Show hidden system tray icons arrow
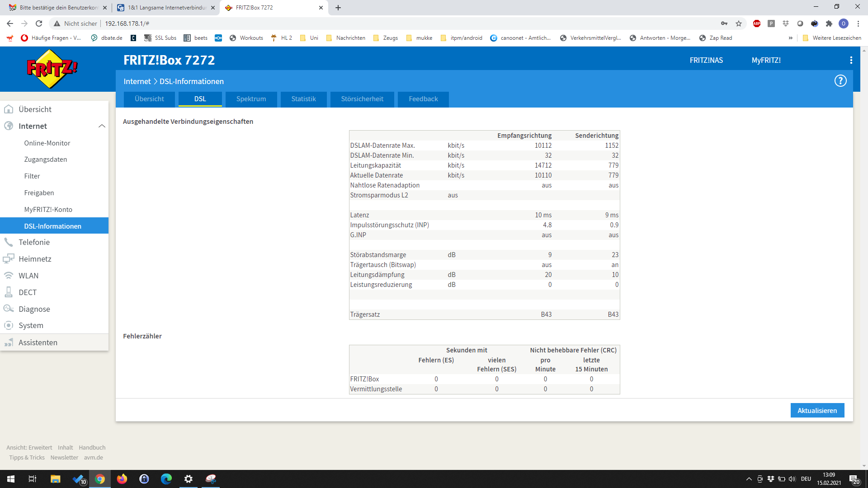Screen dimensions: 868x488 coord(749,479)
